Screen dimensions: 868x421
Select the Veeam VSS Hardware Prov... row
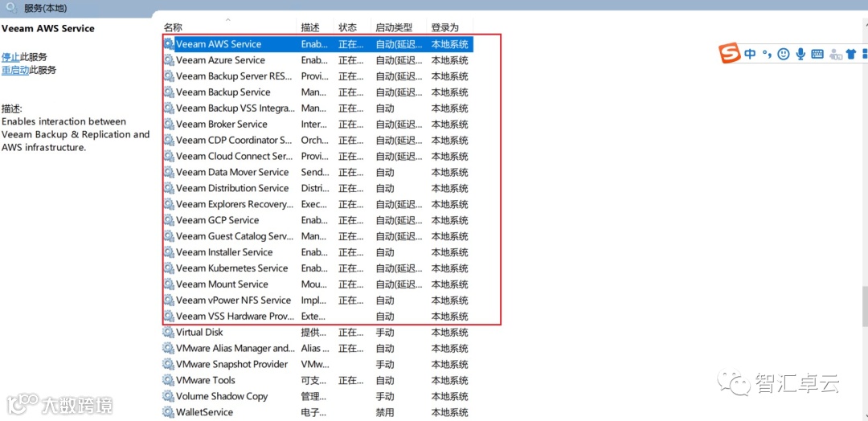click(x=317, y=317)
